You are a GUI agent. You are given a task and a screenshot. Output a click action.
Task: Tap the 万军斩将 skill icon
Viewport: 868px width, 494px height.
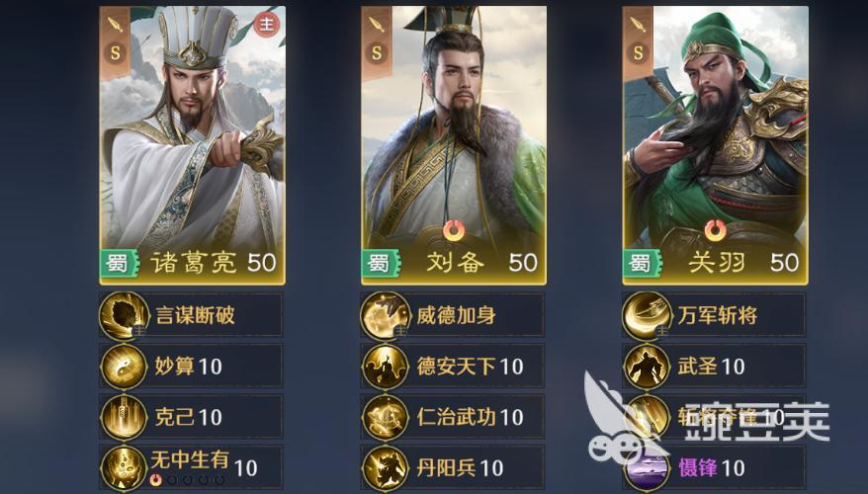coord(647,316)
